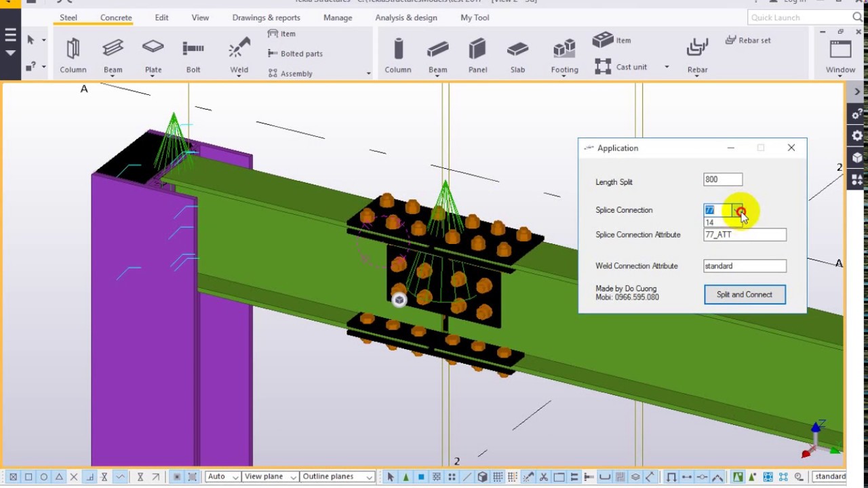Open the Splice Connection combo box arrow
This screenshot has width=868, height=488.
coord(737,210)
